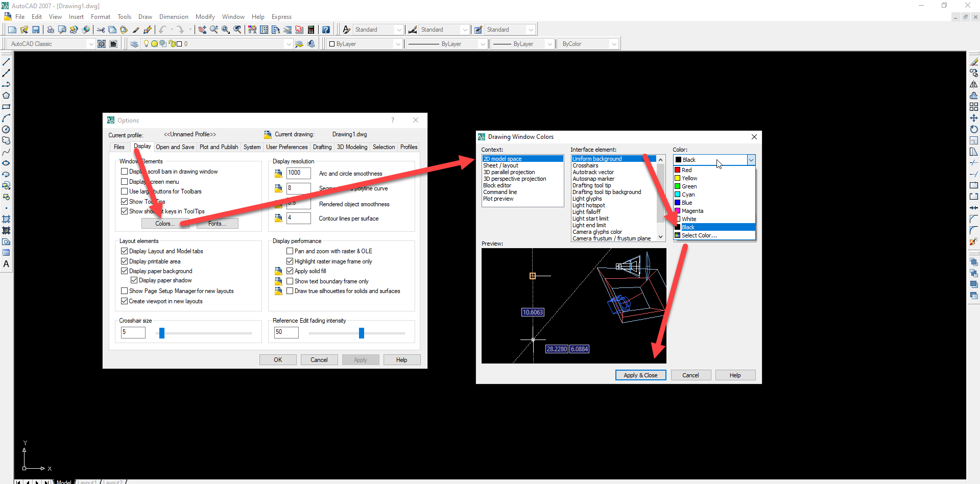Screen dimensions: 980x484
Task: Switch to the Drafting tab
Action: (x=322, y=147)
